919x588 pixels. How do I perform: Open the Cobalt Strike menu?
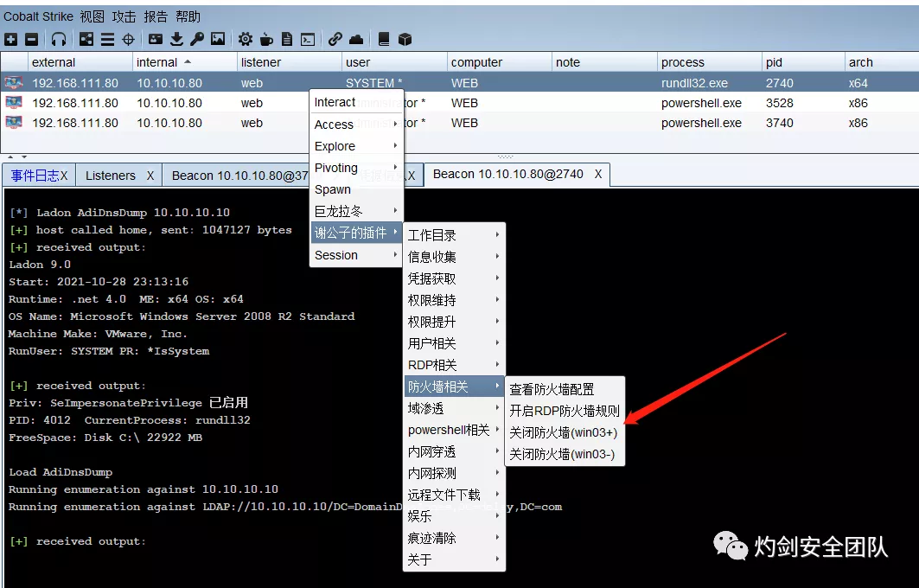point(38,16)
